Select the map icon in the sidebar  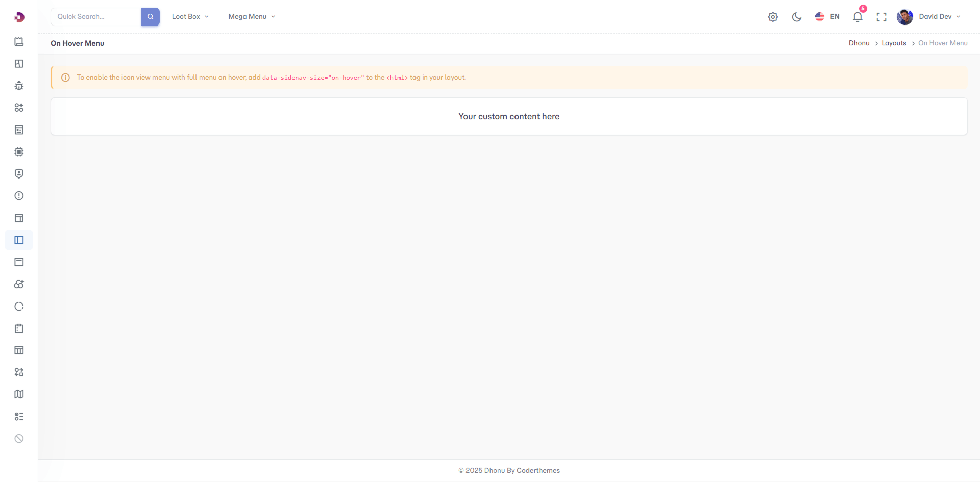(x=19, y=394)
